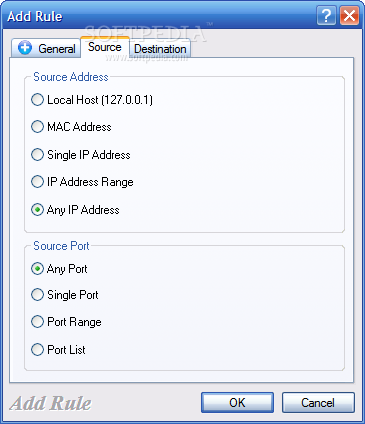Viewport: 365px width, 424px height.
Task: Click the Source Address group label
Action: click(71, 77)
